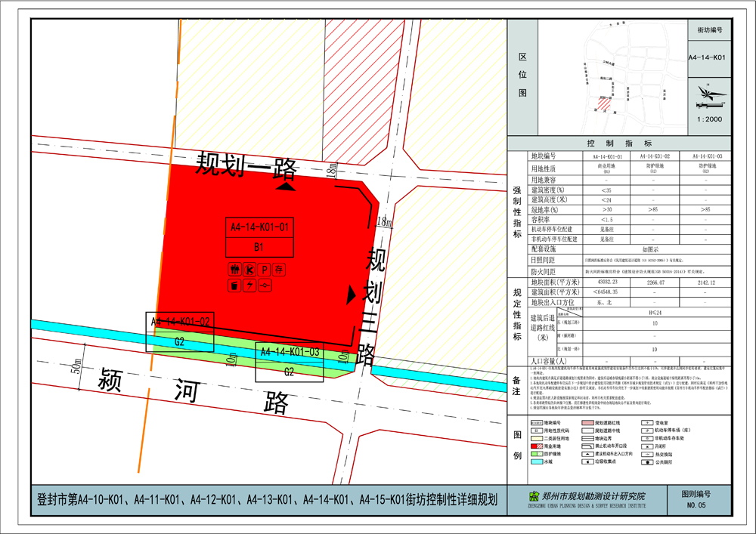The height and width of the screenshot is (534, 756).
Task: Select the 存 storage icon in the commercial plot
Action: tap(279, 270)
